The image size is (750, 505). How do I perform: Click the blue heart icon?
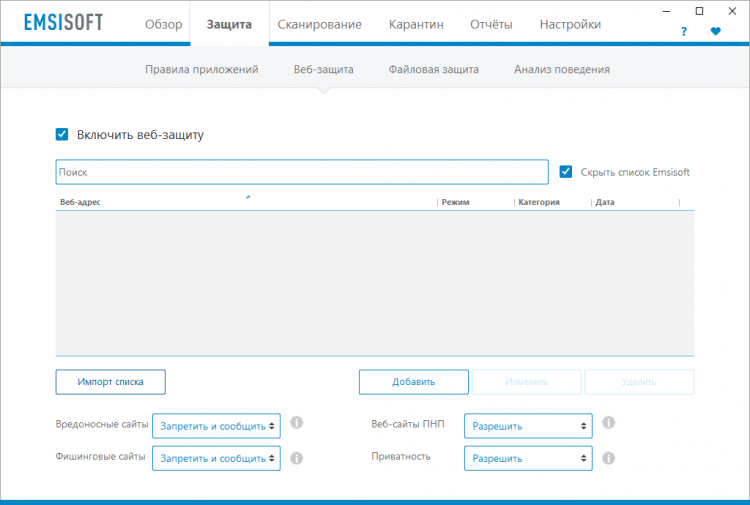click(x=716, y=32)
